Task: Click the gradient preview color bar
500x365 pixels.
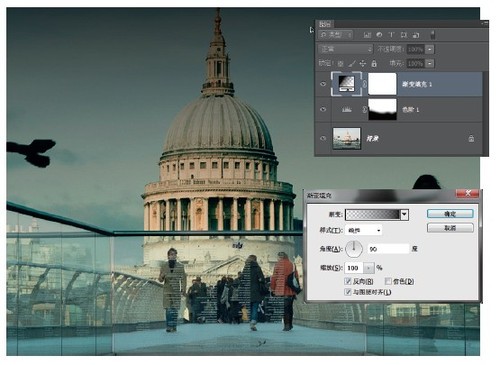Action: click(372, 215)
